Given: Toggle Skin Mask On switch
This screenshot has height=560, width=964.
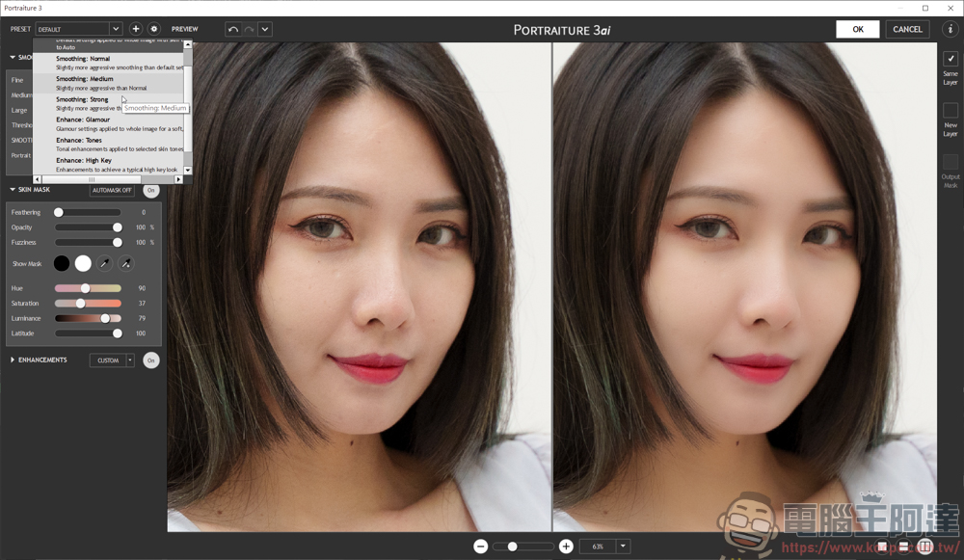Looking at the screenshot, I should pos(150,190).
